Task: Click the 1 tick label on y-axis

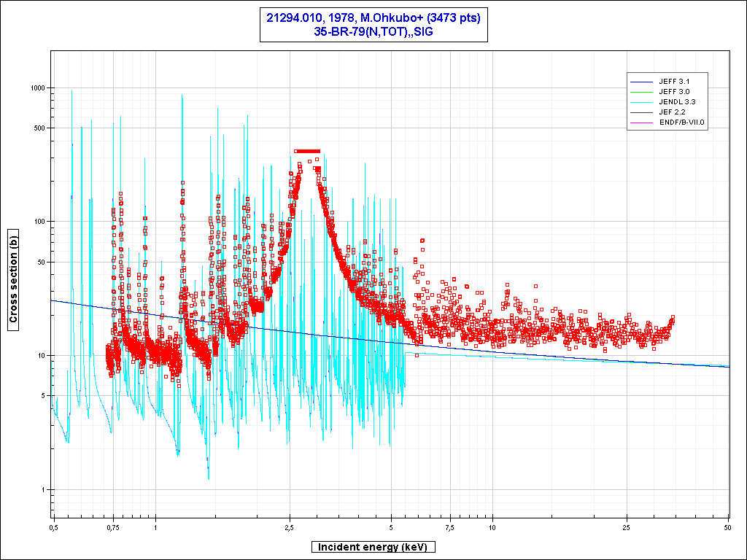Action: tap(44, 489)
